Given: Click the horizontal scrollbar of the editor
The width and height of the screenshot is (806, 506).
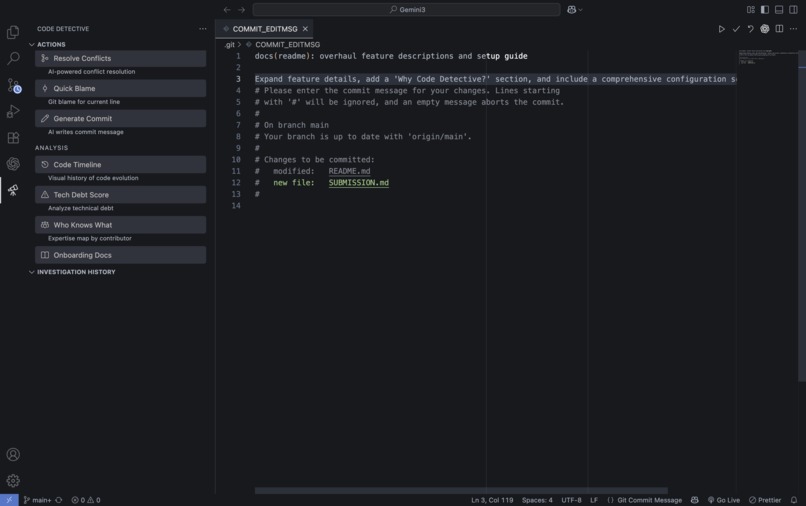Looking at the screenshot, I should coord(461,491).
